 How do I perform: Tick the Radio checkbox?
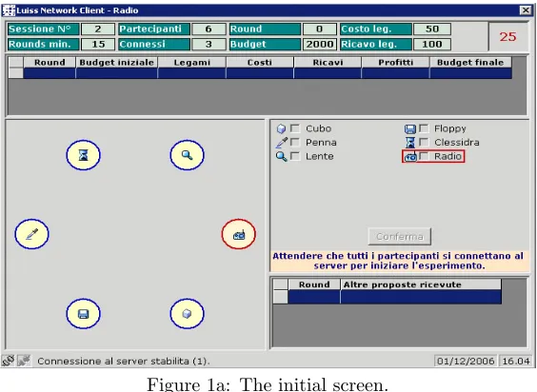click(424, 156)
